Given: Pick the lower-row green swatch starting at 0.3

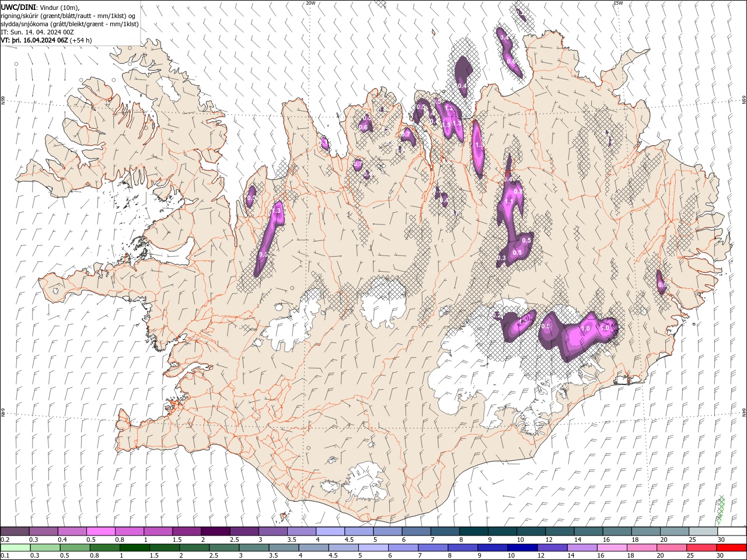Looking at the screenshot, I should [45, 548].
